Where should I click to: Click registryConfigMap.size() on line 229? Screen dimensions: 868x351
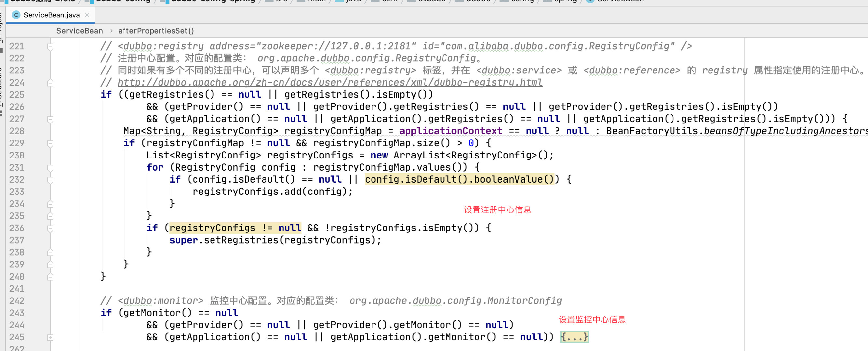382,143
